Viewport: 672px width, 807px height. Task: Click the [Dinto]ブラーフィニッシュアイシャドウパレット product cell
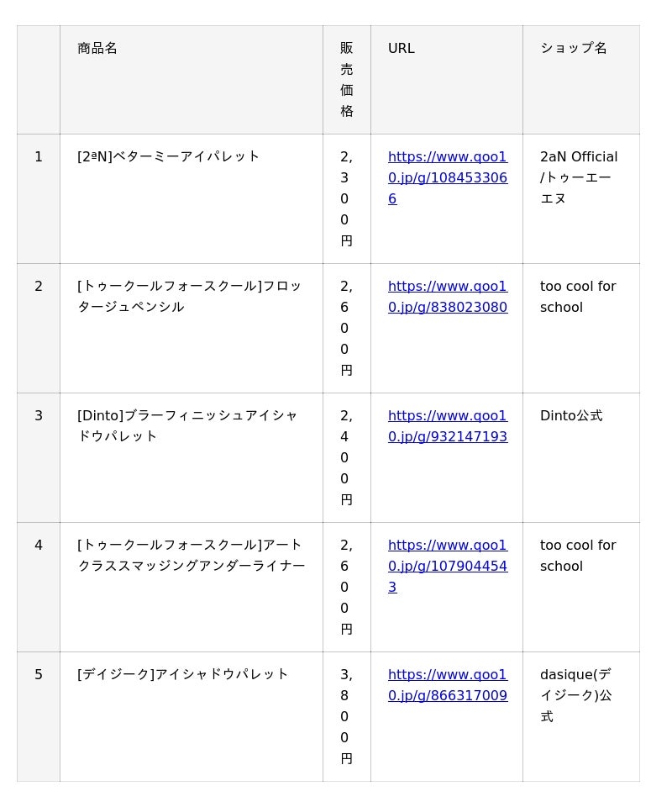(187, 426)
